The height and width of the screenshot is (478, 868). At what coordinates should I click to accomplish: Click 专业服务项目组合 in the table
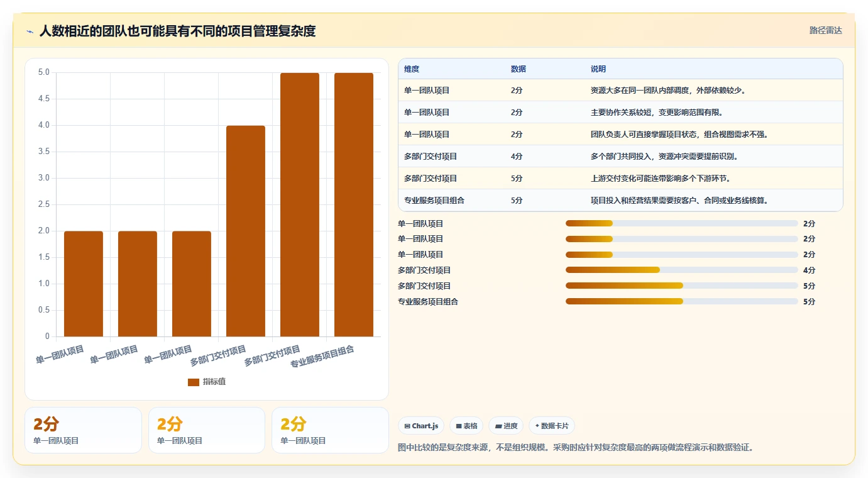tap(434, 201)
